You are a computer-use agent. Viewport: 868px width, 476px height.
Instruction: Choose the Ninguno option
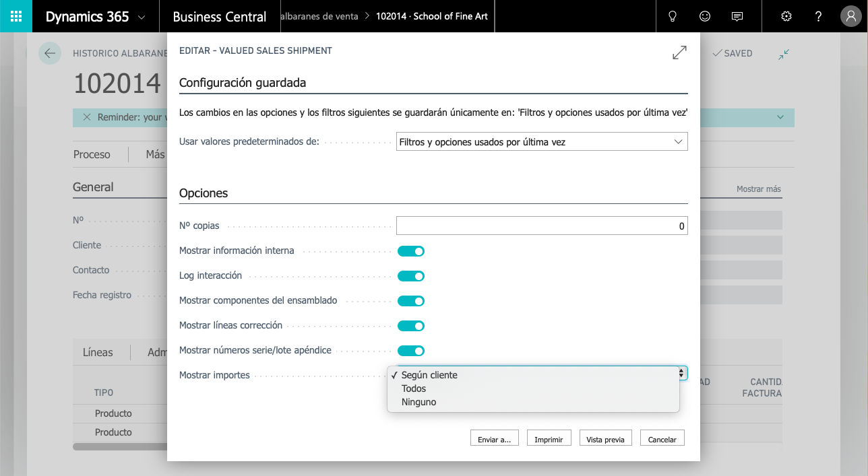418,402
